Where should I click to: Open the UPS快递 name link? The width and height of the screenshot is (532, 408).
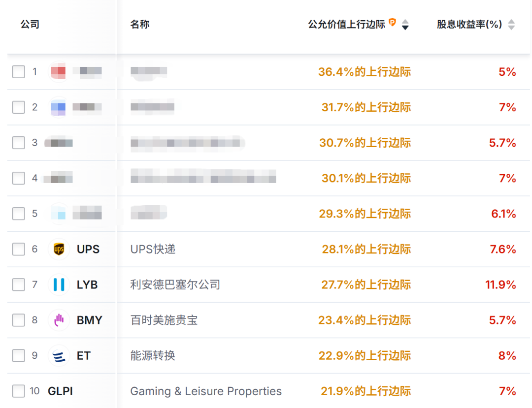(153, 250)
